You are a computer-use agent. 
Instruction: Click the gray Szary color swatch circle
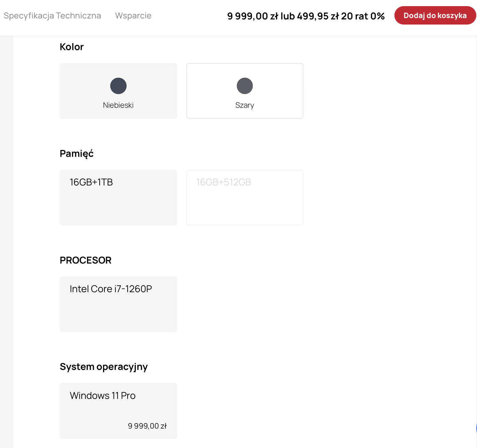(x=245, y=86)
